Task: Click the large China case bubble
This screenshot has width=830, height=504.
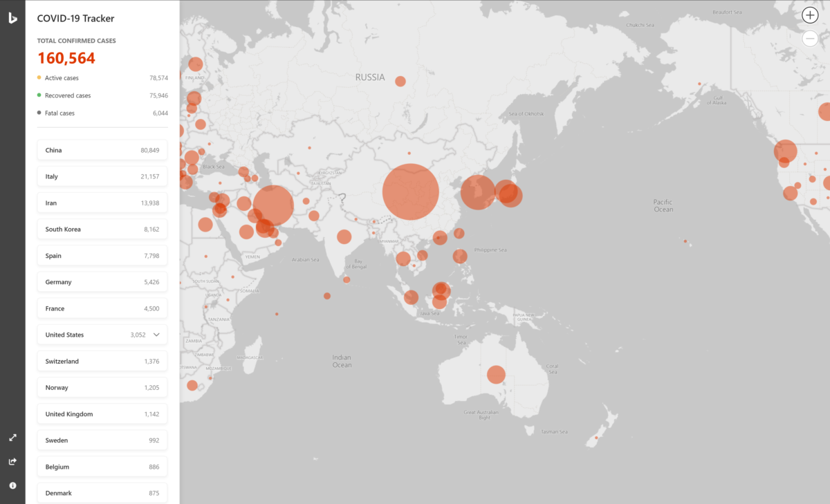Action: click(x=411, y=192)
